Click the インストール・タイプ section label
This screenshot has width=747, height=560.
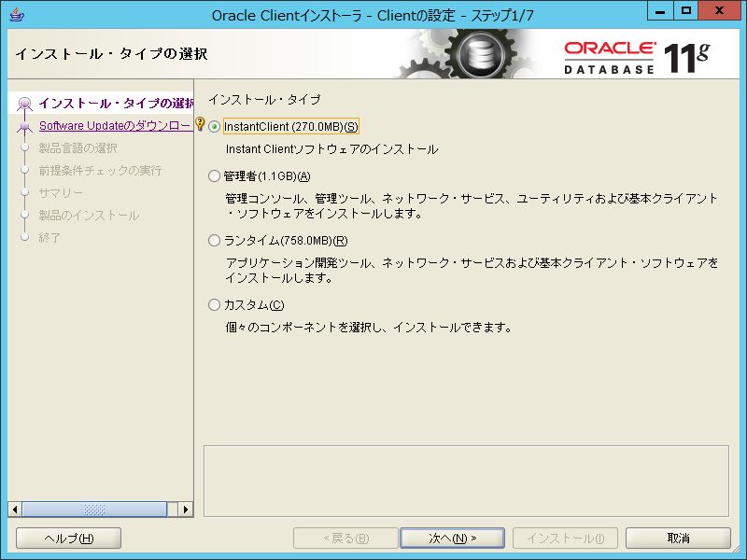(264, 100)
